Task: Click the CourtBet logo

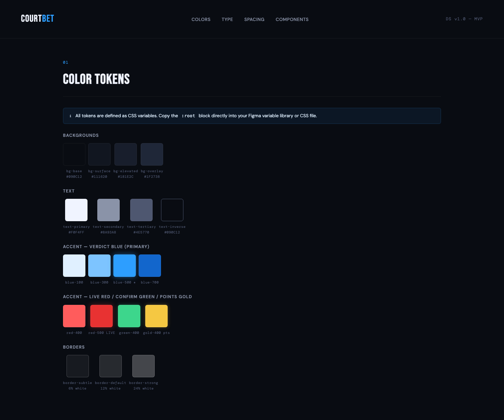Action: (x=37, y=19)
